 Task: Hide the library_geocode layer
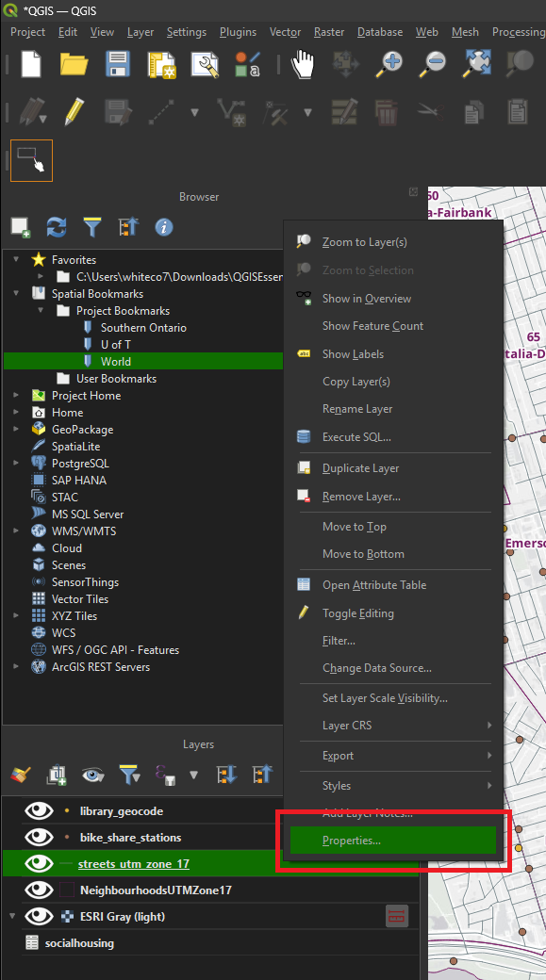[x=39, y=811]
